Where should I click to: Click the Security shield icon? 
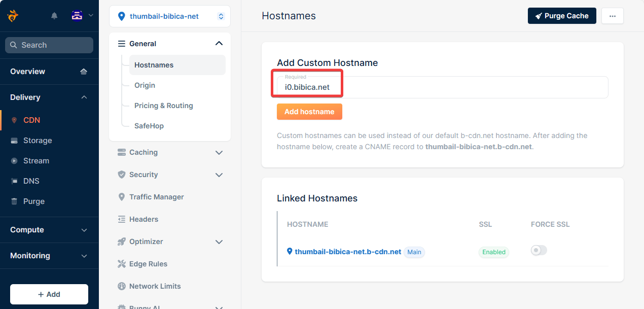122,175
